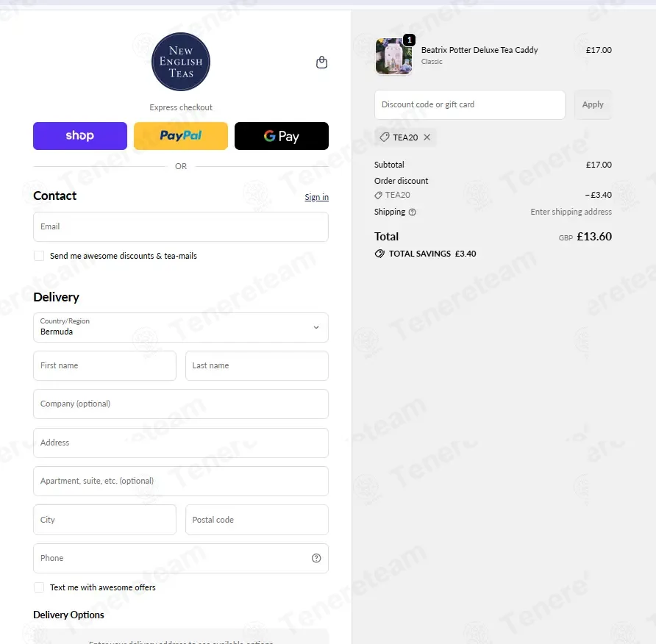Choose PayPal express checkout
This screenshot has height=644, width=656.
point(181,136)
